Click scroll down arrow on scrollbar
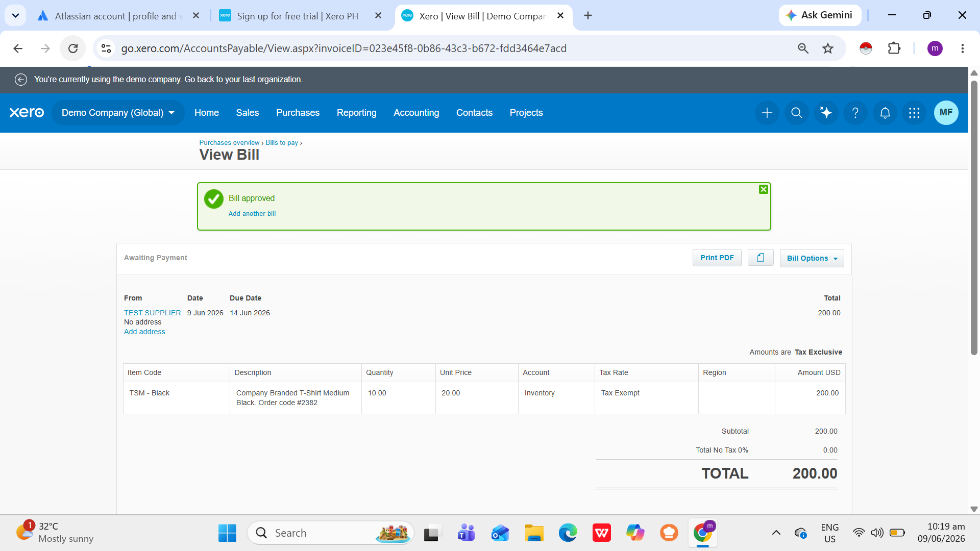 [x=974, y=509]
